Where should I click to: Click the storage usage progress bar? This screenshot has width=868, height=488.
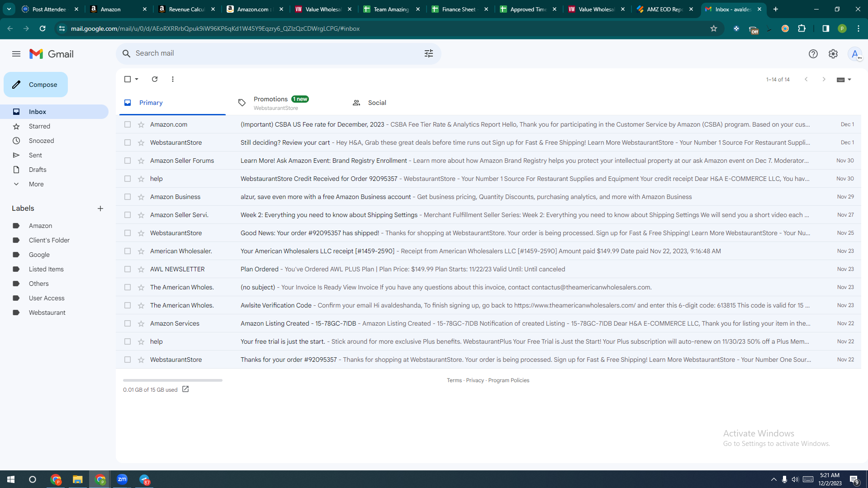point(173,380)
